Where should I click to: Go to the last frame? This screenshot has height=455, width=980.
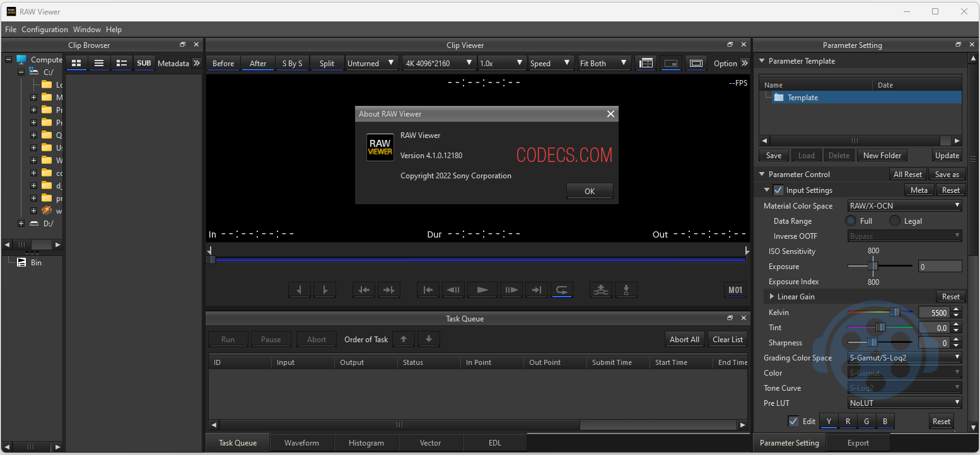point(537,290)
